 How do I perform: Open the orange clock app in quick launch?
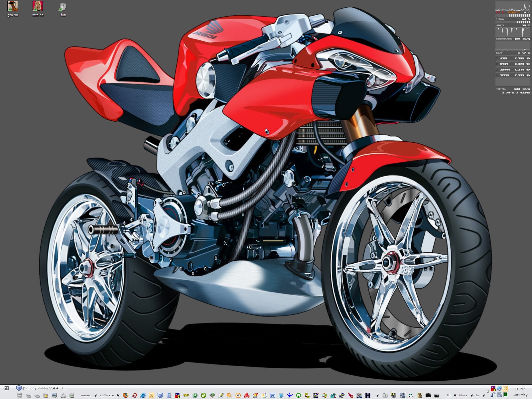point(152,395)
